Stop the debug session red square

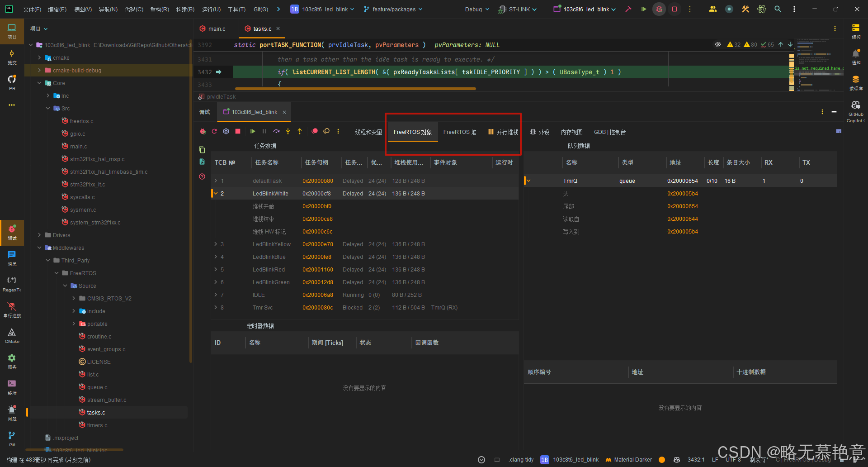coord(238,131)
